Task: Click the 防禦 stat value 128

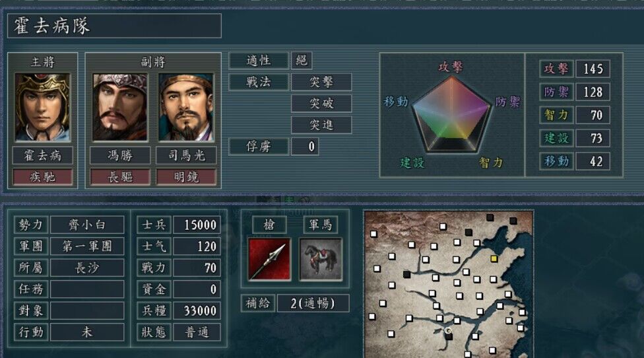Action: coord(593,92)
